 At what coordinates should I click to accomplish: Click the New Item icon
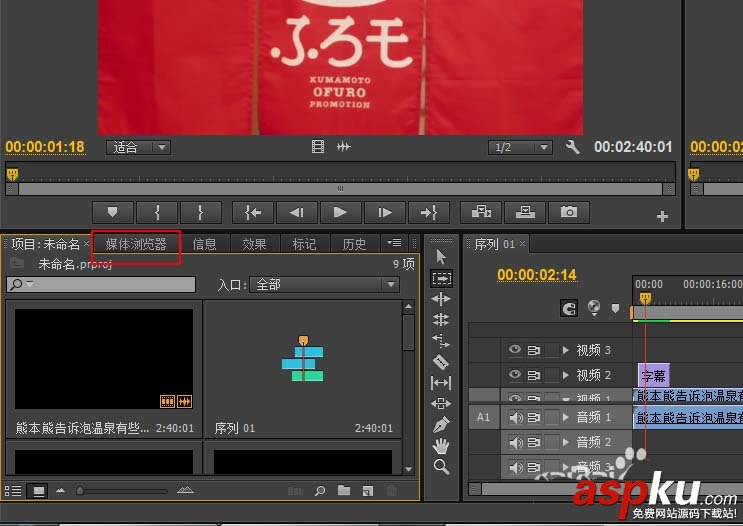point(368,491)
